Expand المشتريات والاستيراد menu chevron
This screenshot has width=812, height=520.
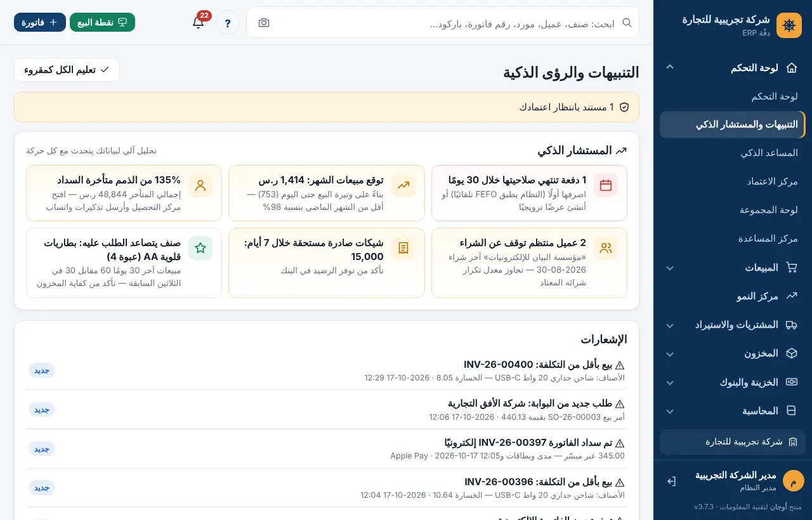(670, 325)
